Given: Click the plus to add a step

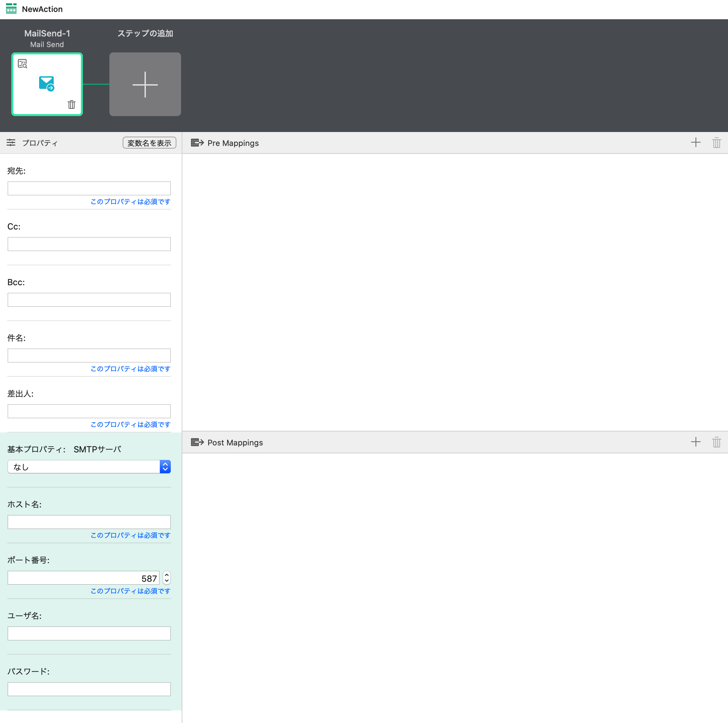Looking at the screenshot, I should (x=145, y=85).
